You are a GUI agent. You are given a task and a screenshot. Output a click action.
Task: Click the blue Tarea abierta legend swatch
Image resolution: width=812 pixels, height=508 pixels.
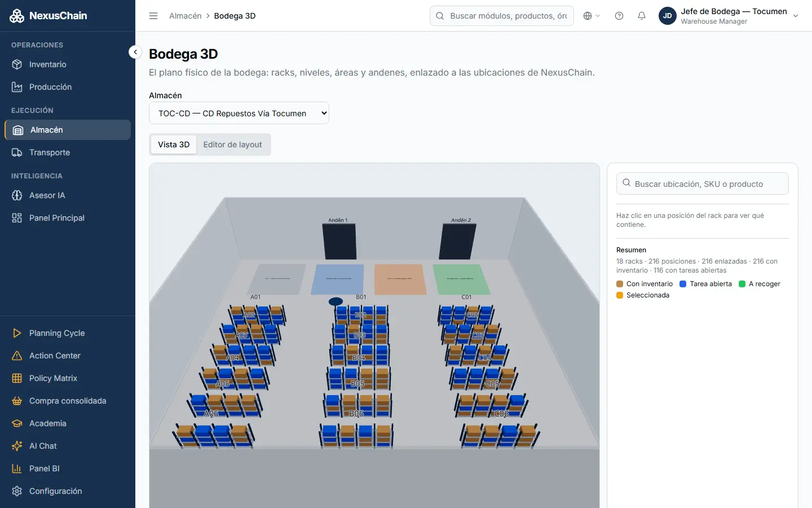pos(683,284)
